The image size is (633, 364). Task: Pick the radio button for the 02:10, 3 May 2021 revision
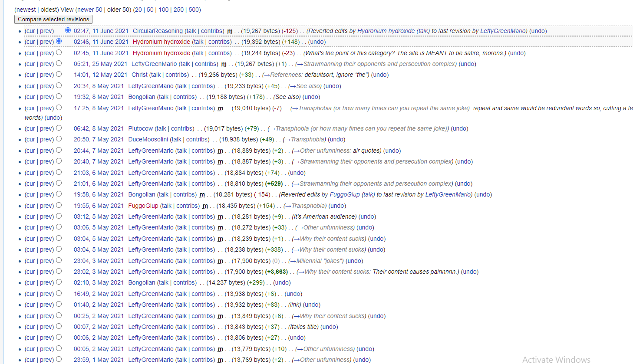tap(59, 282)
